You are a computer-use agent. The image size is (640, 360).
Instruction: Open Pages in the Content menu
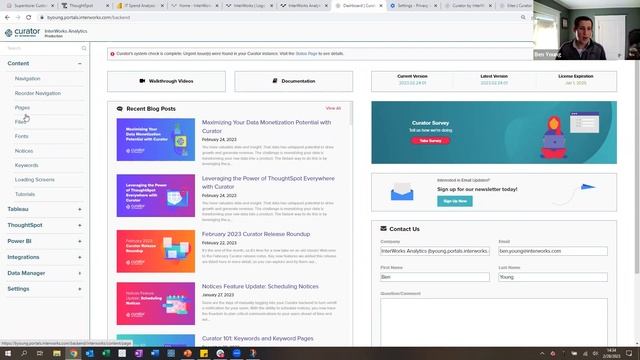click(22, 107)
